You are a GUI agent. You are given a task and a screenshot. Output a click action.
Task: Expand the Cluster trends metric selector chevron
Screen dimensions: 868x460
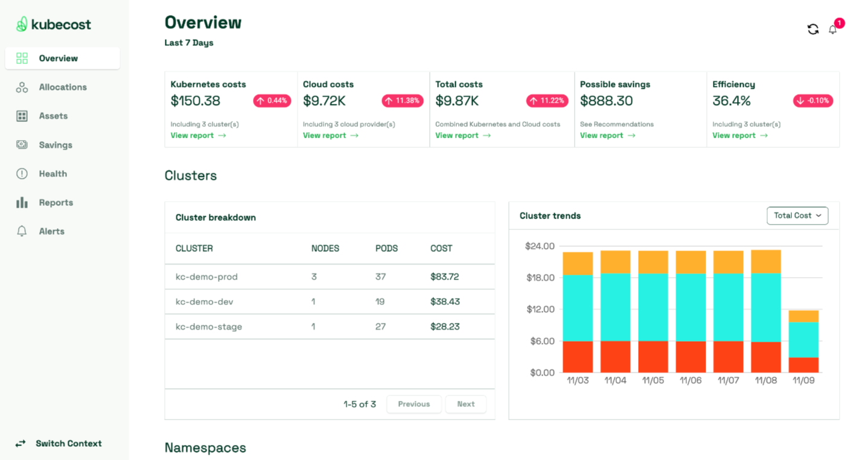[x=817, y=216]
